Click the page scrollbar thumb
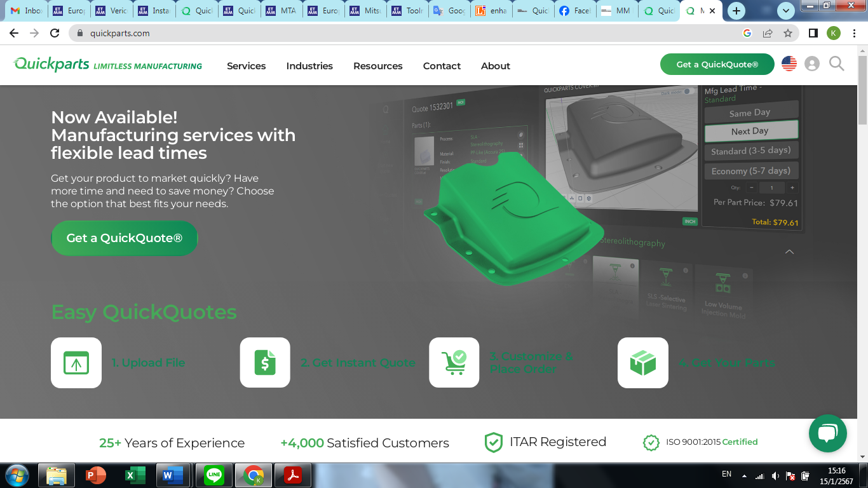This screenshot has height=488, width=868. click(862, 89)
